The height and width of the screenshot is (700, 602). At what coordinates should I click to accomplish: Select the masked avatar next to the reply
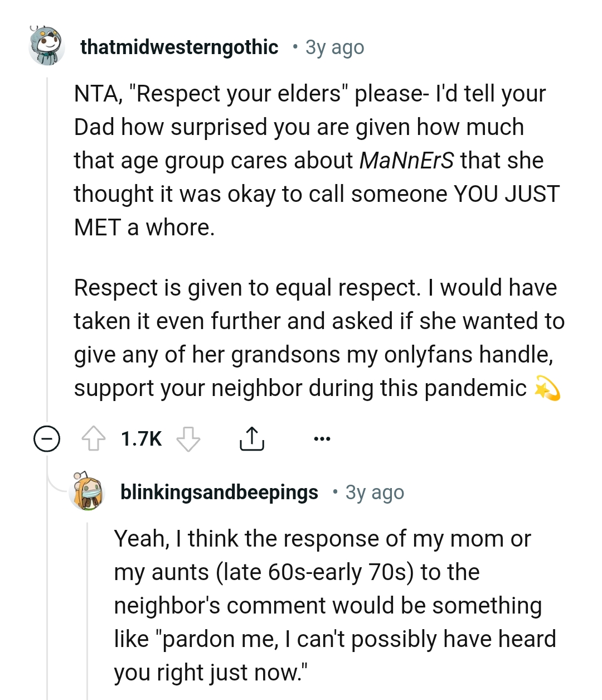86,493
